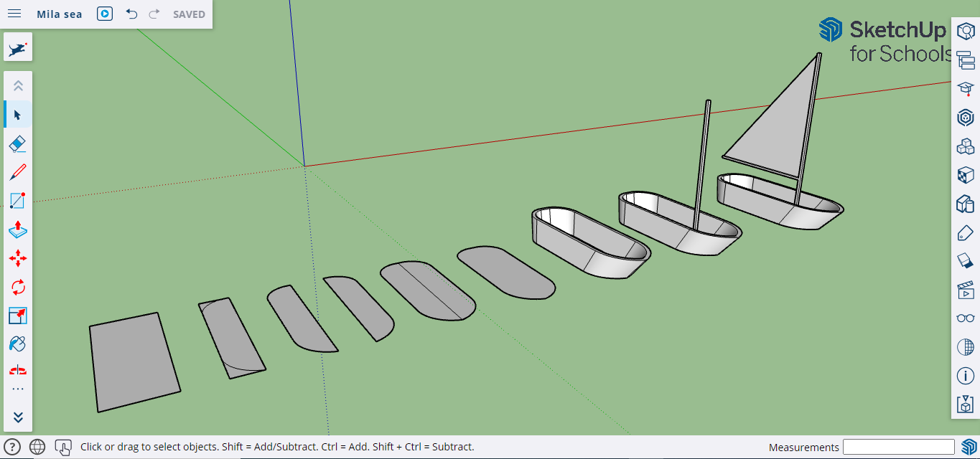The image size is (980, 459).
Task: Open the Rectangle shape tool
Action: (18, 201)
